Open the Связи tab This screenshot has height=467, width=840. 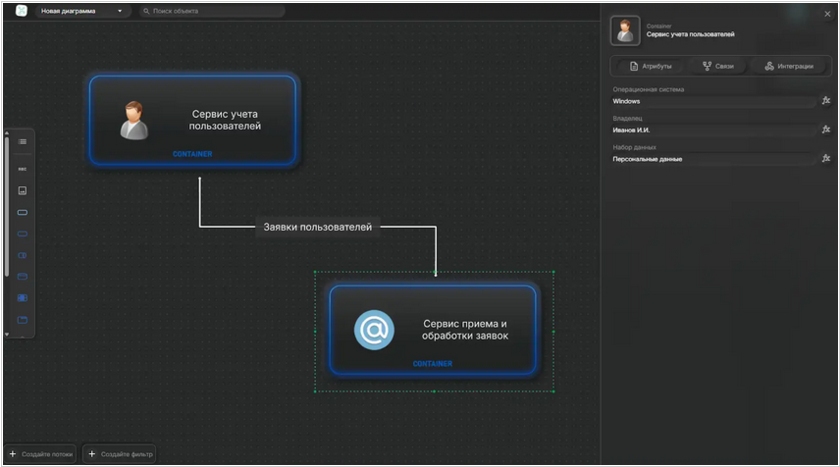[x=718, y=66]
